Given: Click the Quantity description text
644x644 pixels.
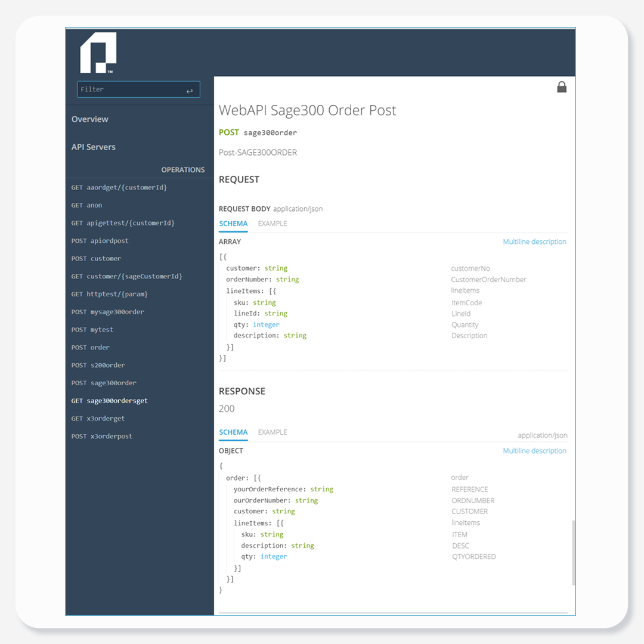Looking at the screenshot, I should 465,325.
